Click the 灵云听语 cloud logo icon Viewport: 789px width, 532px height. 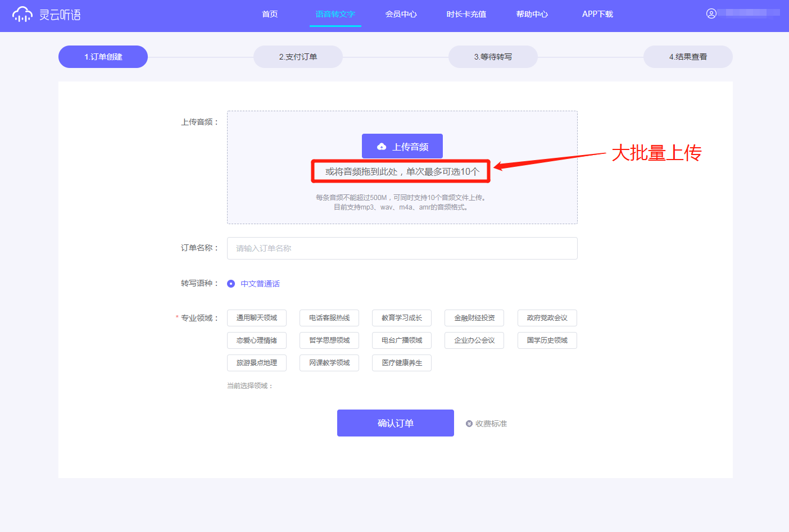[x=22, y=15]
